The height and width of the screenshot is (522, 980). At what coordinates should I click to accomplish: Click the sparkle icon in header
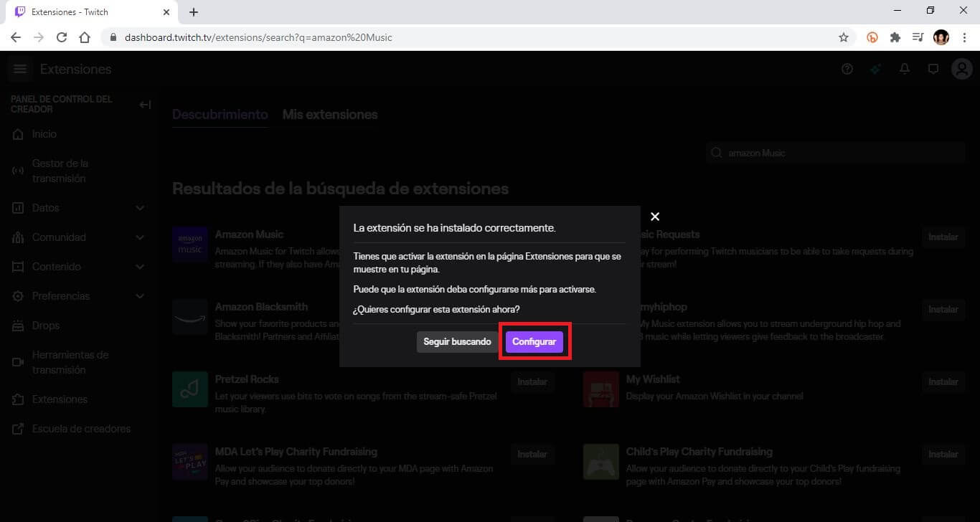[x=876, y=69]
